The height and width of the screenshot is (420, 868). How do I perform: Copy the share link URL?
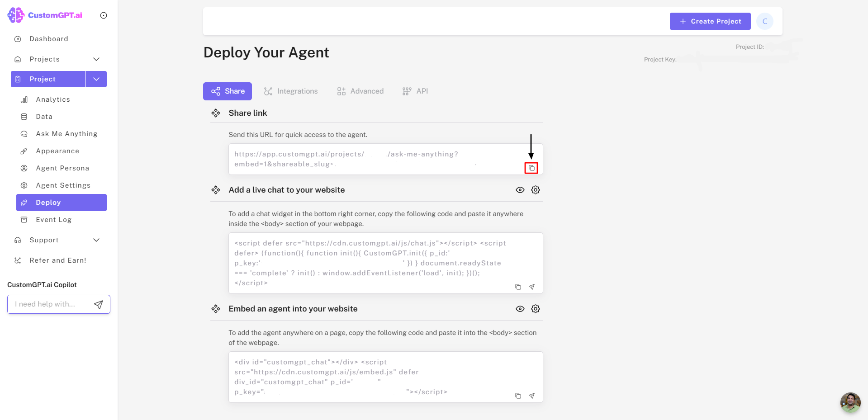tap(531, 168)
